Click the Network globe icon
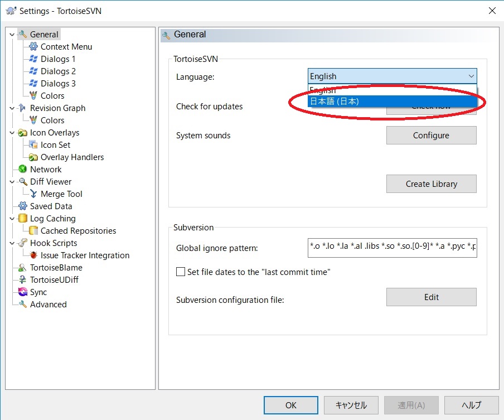The image size is (504, 420). [23, 169]
